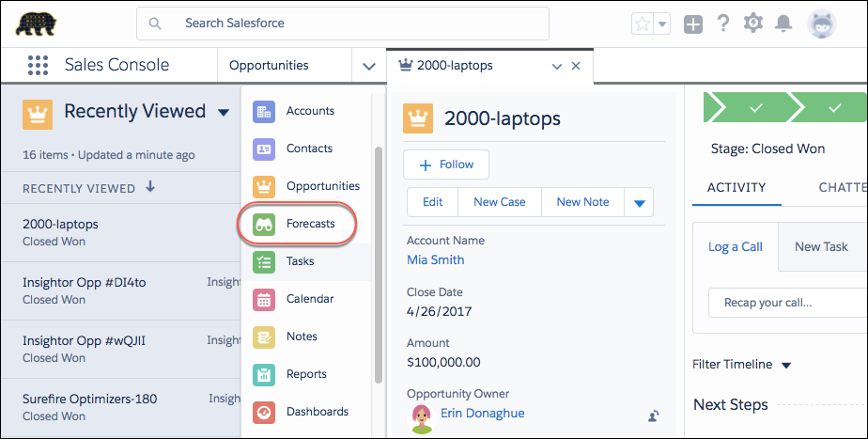Open the favorites list dropdown arrow
This screenshot has width=868, height=439.
click(x=662, y=24)
